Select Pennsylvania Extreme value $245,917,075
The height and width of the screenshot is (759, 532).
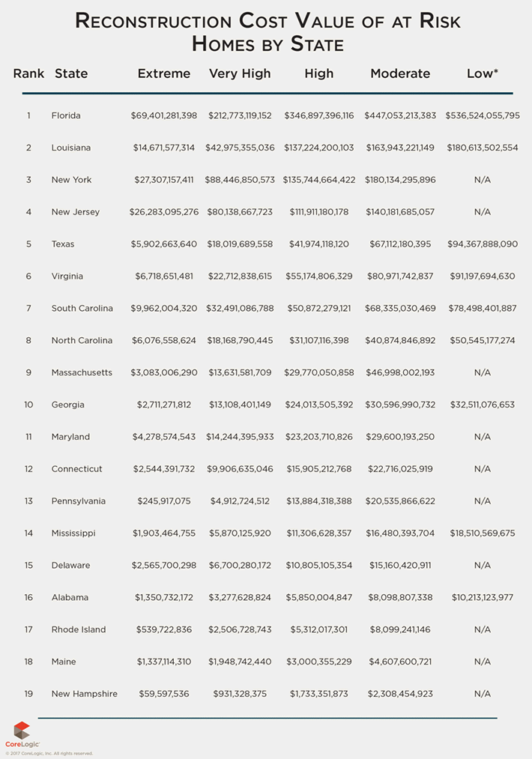[164, 501]
